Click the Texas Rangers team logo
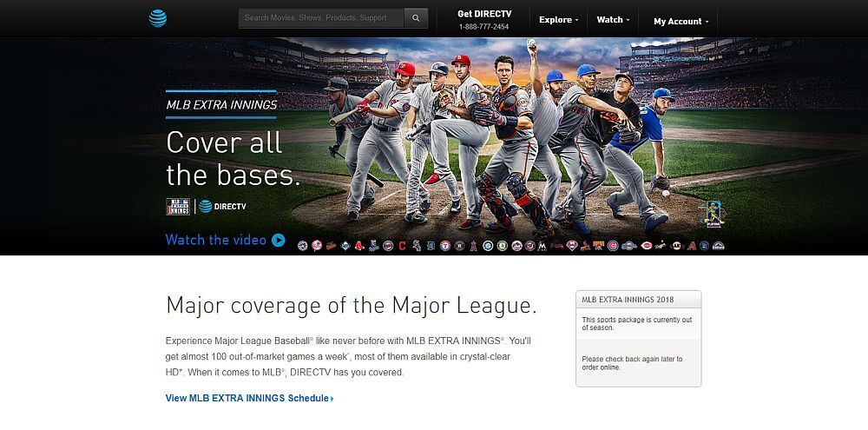The height and width of the screenshot is (430, 868). (445, 246)
